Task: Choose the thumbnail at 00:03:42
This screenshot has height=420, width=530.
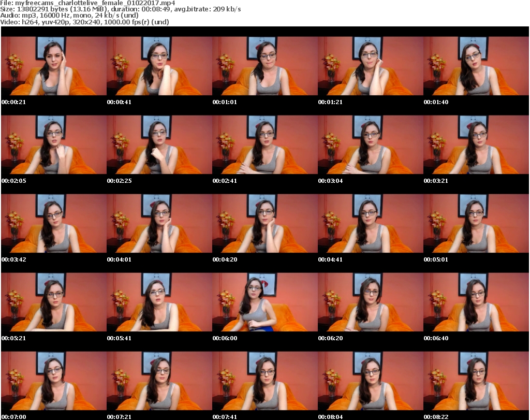Action: (x=54, y=224)
